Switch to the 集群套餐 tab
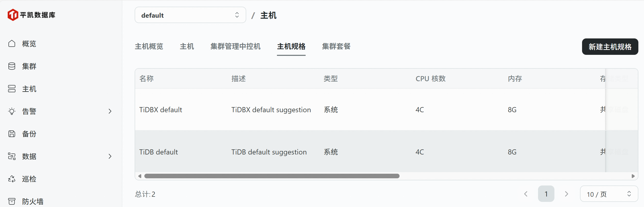Screen dimensions: 644x207 coord(336,46)
